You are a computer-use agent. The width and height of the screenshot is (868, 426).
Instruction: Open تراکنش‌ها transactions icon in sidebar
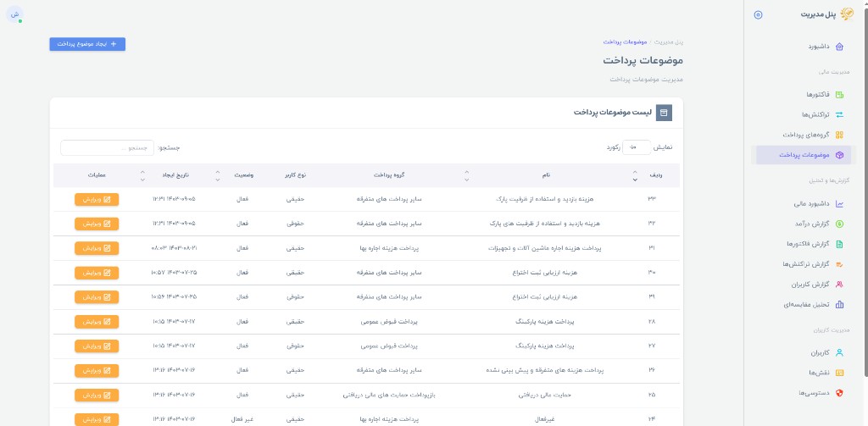pos(839,114)
